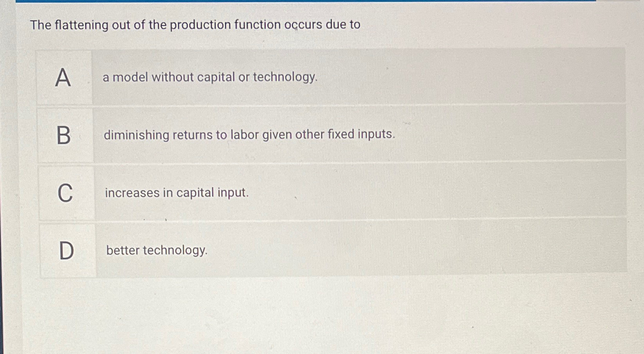The image size is (644, 354).
Task: Click the letter badge B
Action: (x=65, y=135)
